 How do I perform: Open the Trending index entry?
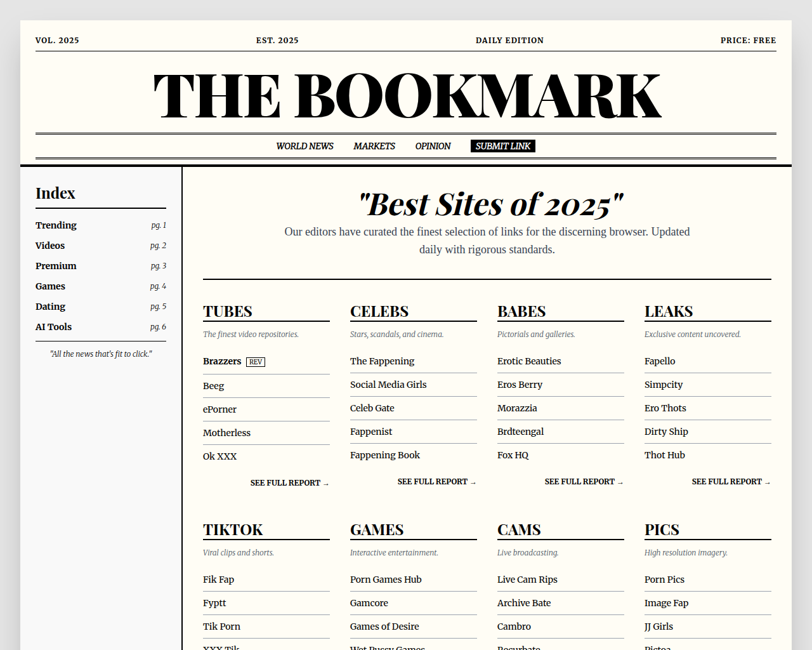tap(56, 225)
